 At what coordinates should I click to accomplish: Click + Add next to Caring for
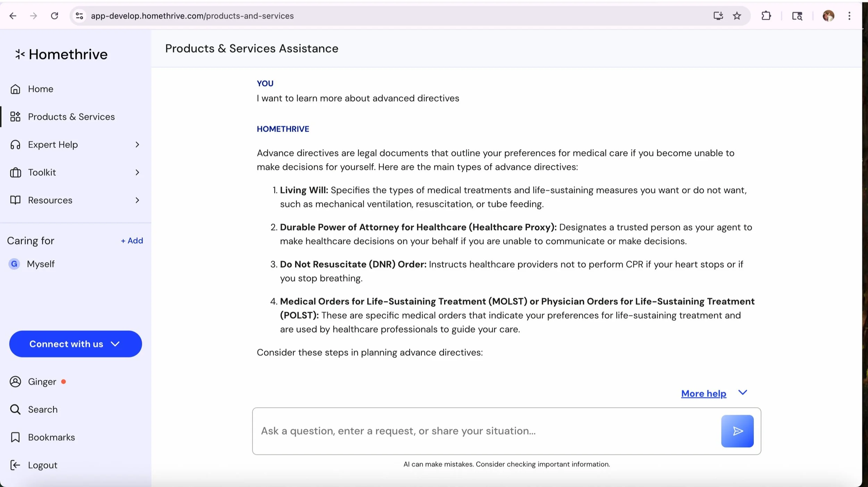pyautogui.click(x=132, y=241)
